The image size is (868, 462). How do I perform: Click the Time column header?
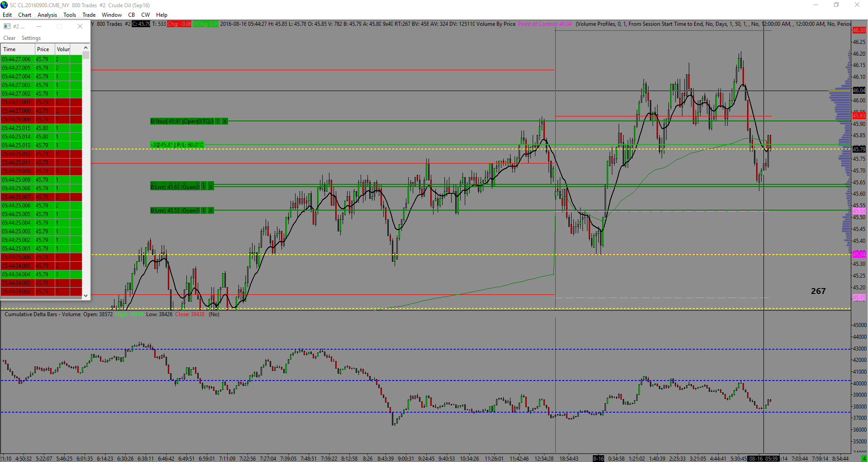[18, 49]
